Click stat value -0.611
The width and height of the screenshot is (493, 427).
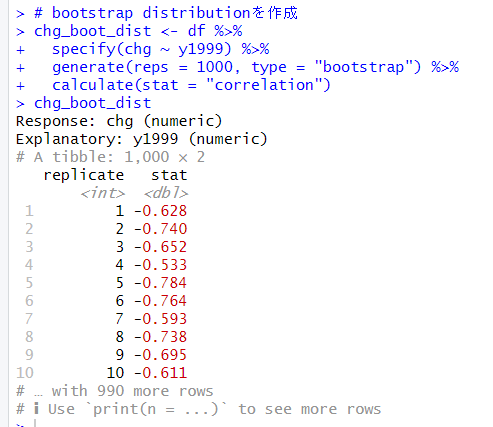[161, 373]
